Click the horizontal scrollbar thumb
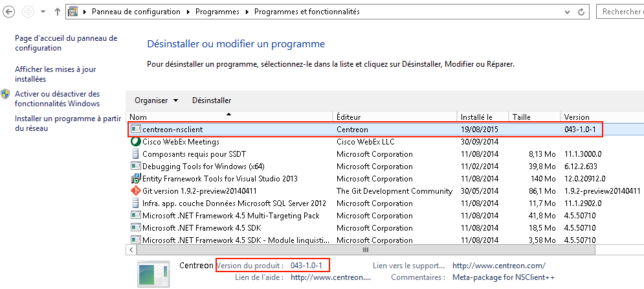Image resolution: width=644 pixels, height=289 pixels. tap(365, 249)
